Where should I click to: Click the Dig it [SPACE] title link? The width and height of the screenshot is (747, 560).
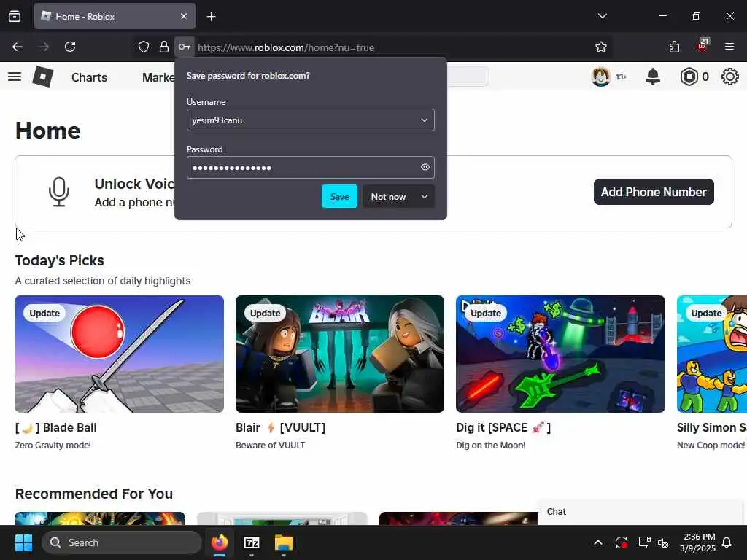point(503,427)
